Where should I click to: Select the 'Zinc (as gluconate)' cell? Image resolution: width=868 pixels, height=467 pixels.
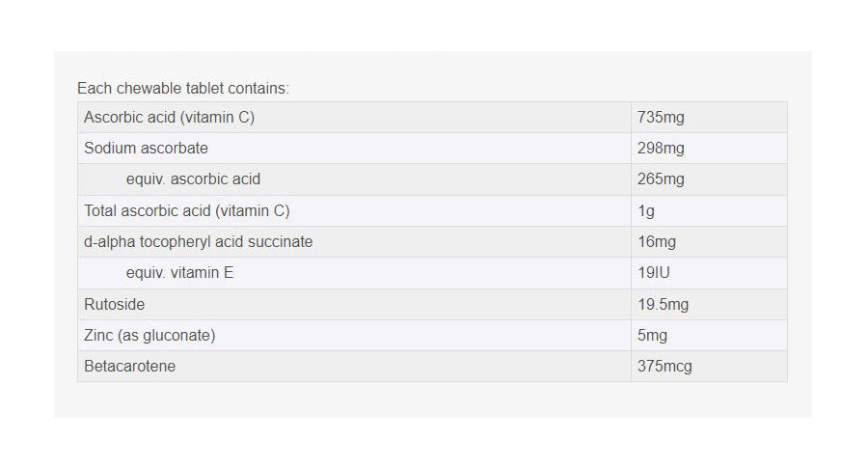(149, 335)
